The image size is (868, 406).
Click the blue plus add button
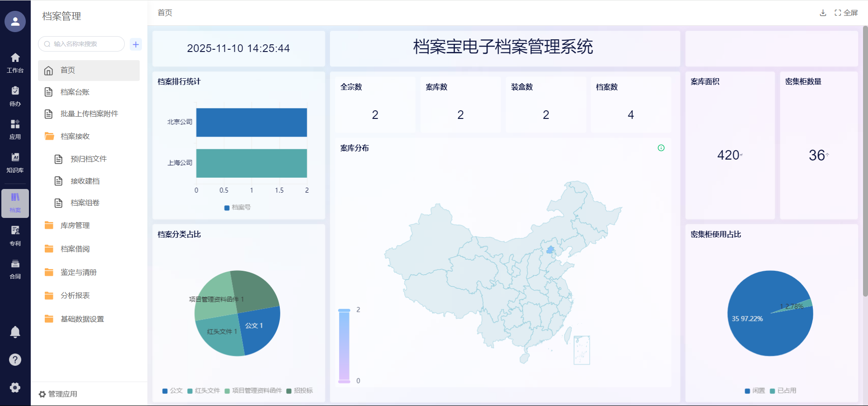[136, 44]
